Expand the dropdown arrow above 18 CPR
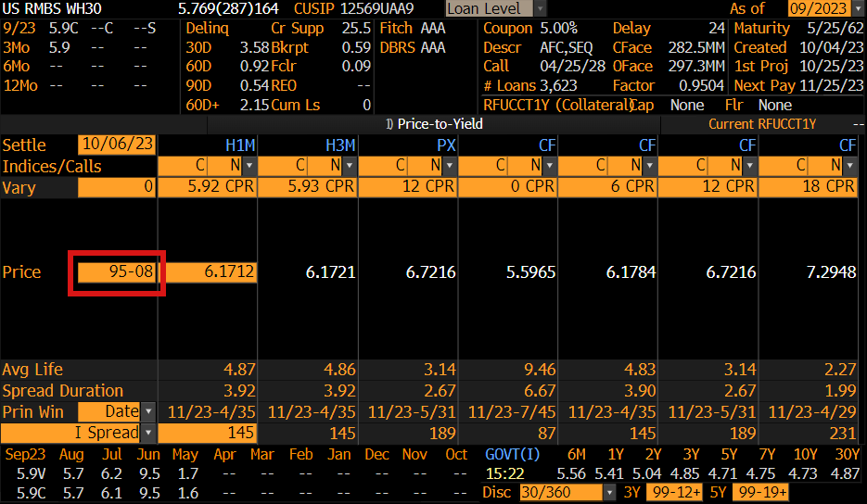Screen dimensions: 867x504 [x=850, y=165]
